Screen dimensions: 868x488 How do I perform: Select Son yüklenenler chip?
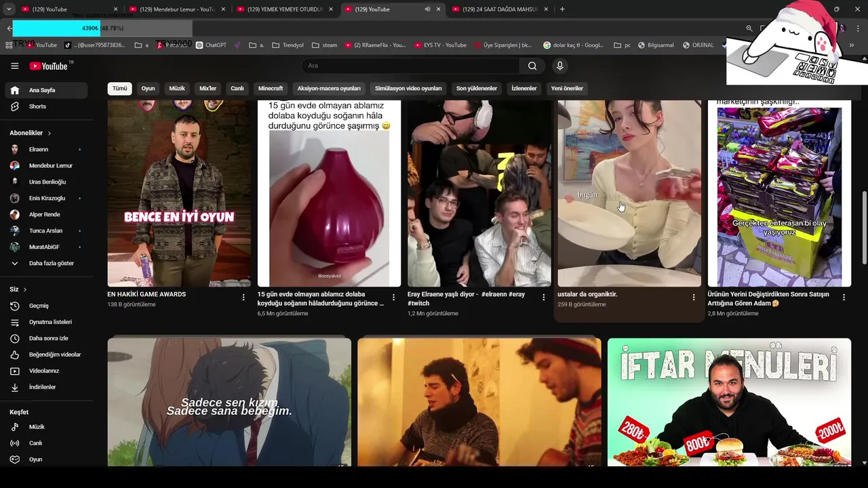[476, 89]
